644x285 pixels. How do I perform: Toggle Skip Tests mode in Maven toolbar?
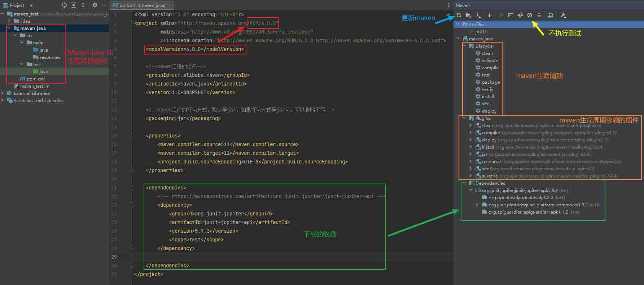530,15
